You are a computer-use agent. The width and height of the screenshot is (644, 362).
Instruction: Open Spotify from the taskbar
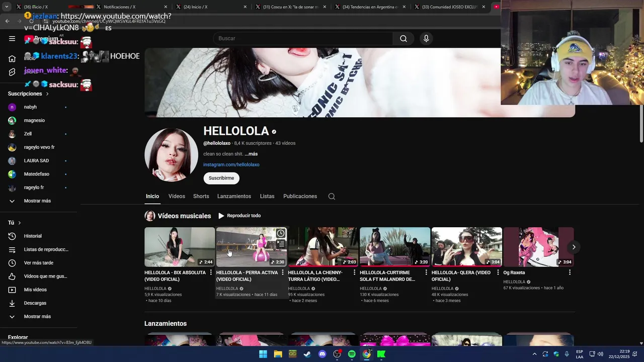pyautogui.click(x=352, y=354)
